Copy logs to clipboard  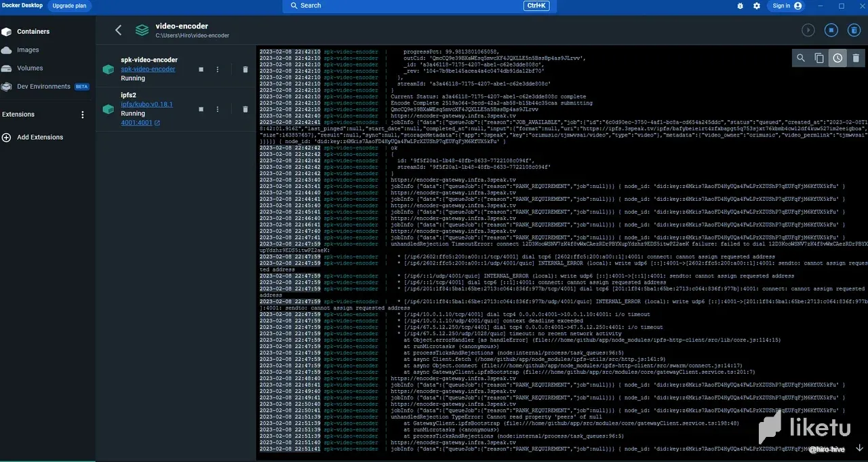[x=819, y=58]
